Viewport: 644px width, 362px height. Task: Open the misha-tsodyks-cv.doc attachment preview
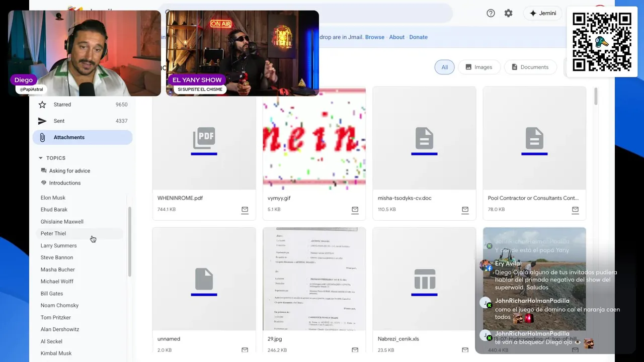coord(424,138)
